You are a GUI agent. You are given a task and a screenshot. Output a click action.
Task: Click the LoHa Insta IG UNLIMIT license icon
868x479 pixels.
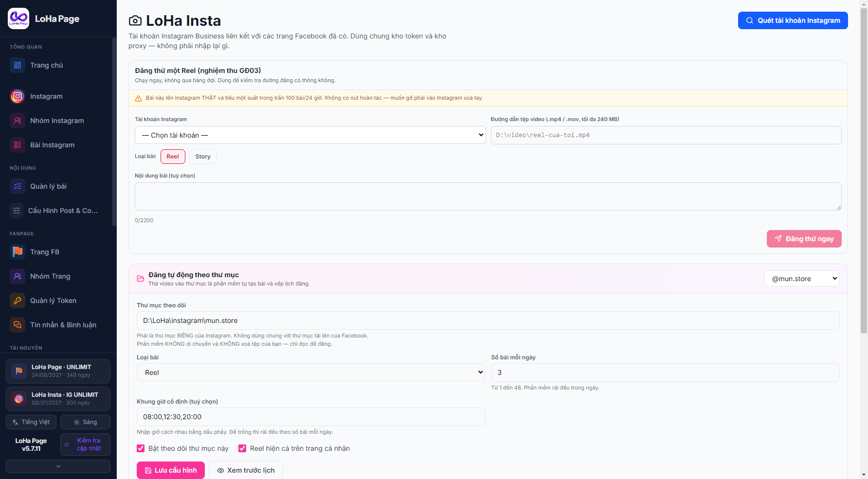coord(19,399)
